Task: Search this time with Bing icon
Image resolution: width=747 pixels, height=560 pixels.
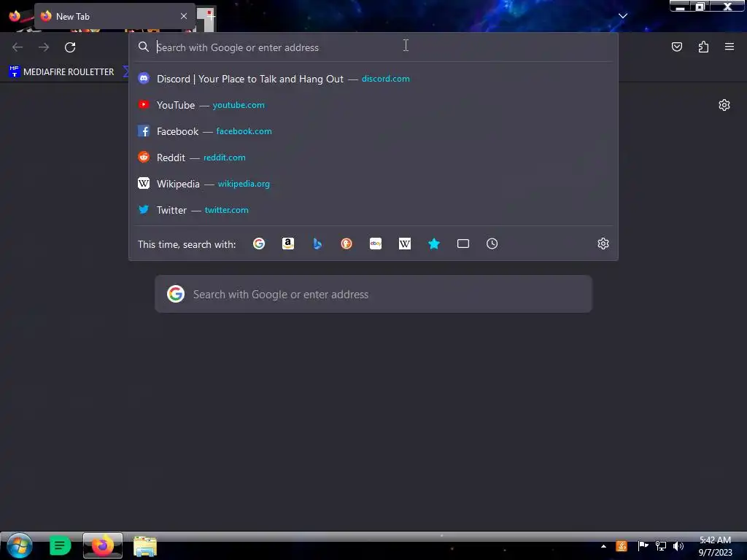Action: (317, 244)
